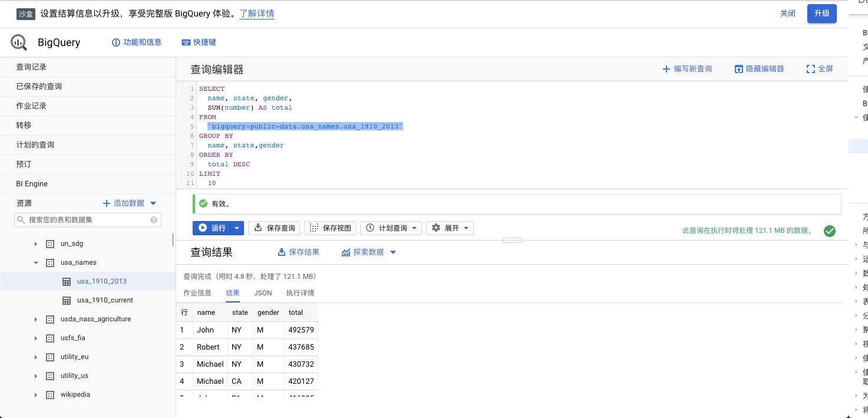Click 编写新查询 to compose a query

pyautogui.click(x=688, y=69)
